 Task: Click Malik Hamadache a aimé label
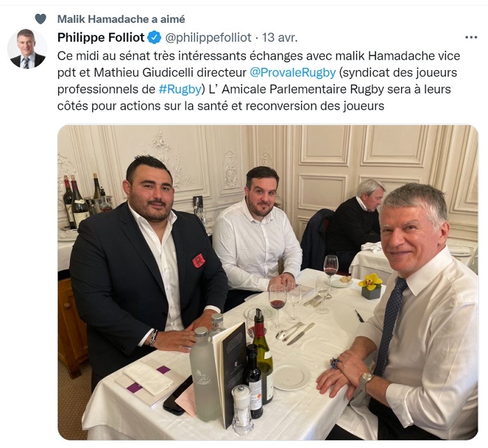coord(121,19)
